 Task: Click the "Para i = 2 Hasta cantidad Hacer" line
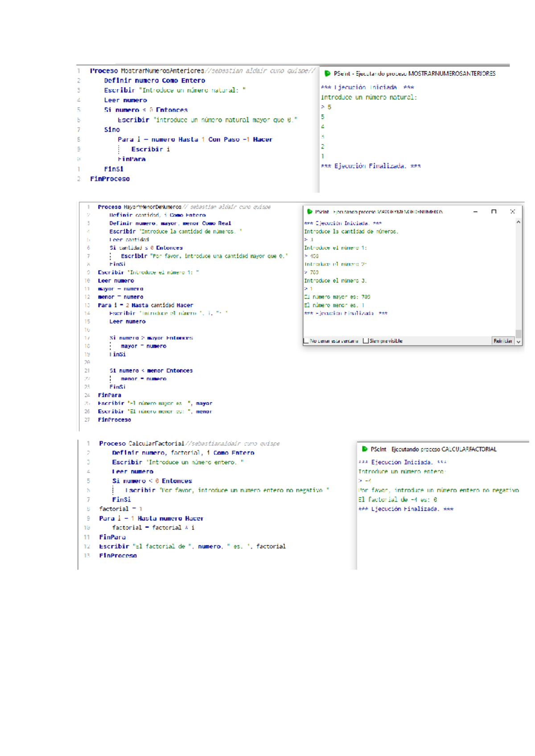point(145,305)
